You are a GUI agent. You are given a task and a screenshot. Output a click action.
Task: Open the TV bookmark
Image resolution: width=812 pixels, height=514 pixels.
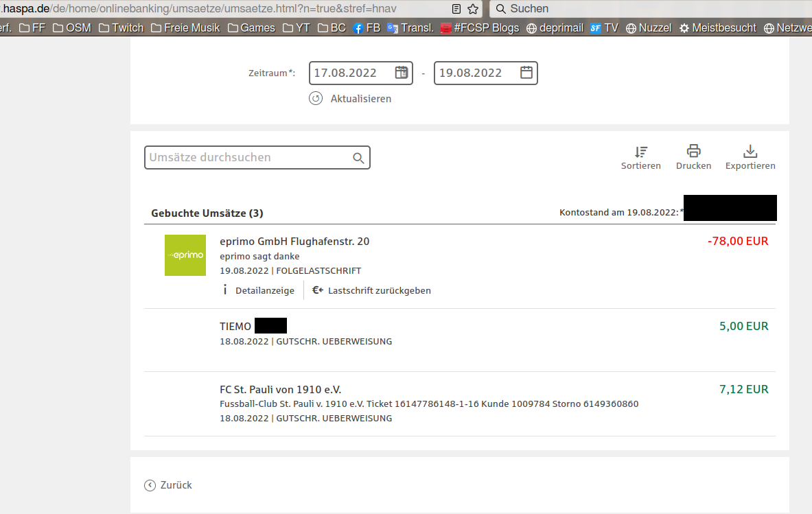tap(604, 28)
